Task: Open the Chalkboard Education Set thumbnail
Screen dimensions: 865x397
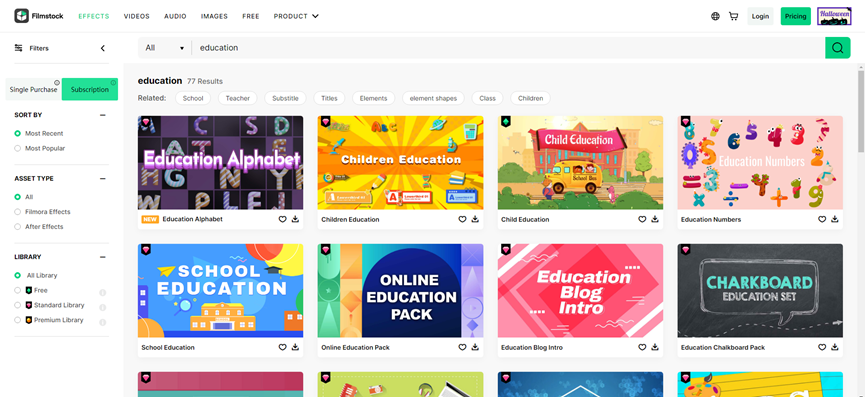Action: coord(760,291)
